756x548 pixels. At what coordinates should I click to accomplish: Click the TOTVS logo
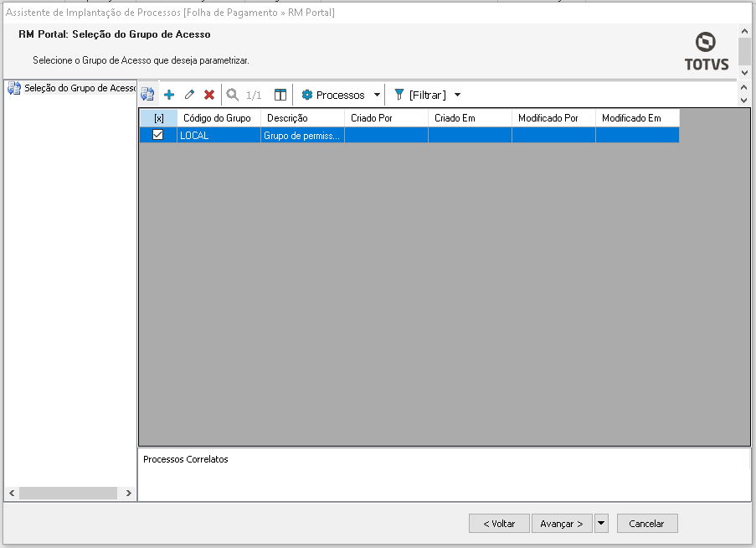[x=707, y=51]
